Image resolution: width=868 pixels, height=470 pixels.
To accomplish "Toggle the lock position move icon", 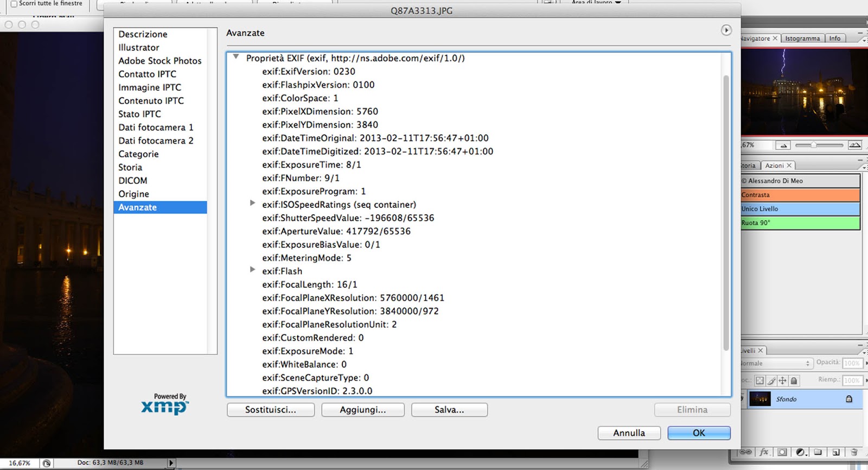I will [782, 381].
